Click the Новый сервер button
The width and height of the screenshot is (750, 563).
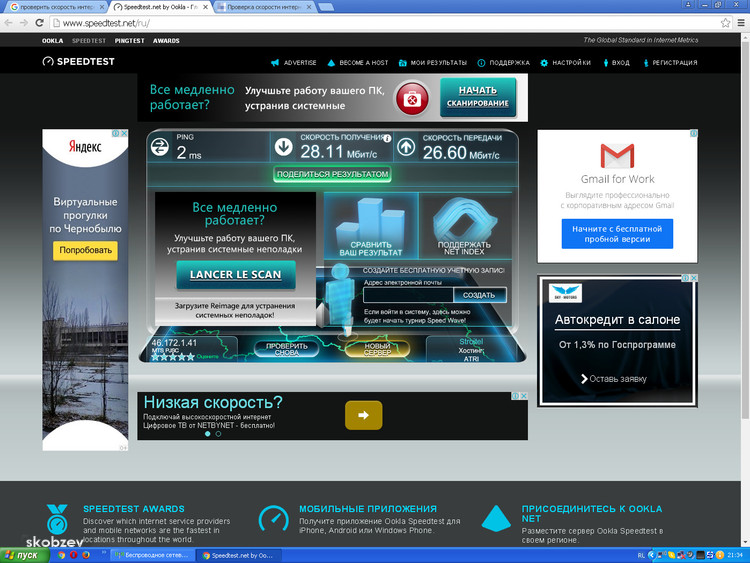(x=377, y=348)
